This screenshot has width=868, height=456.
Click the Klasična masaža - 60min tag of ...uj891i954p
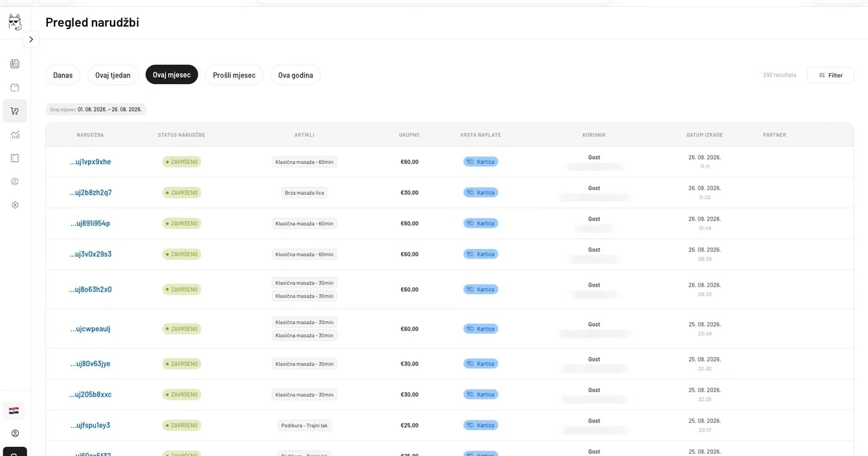click(305, 223)
